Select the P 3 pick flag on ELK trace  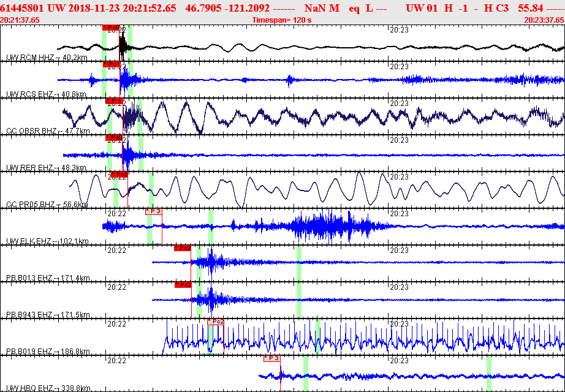[153, 211]
